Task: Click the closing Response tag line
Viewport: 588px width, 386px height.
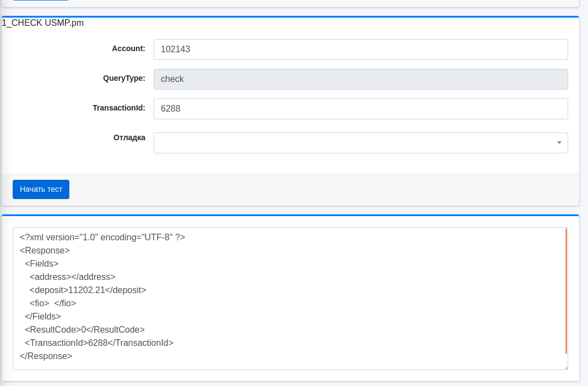Action: point(46,356)
